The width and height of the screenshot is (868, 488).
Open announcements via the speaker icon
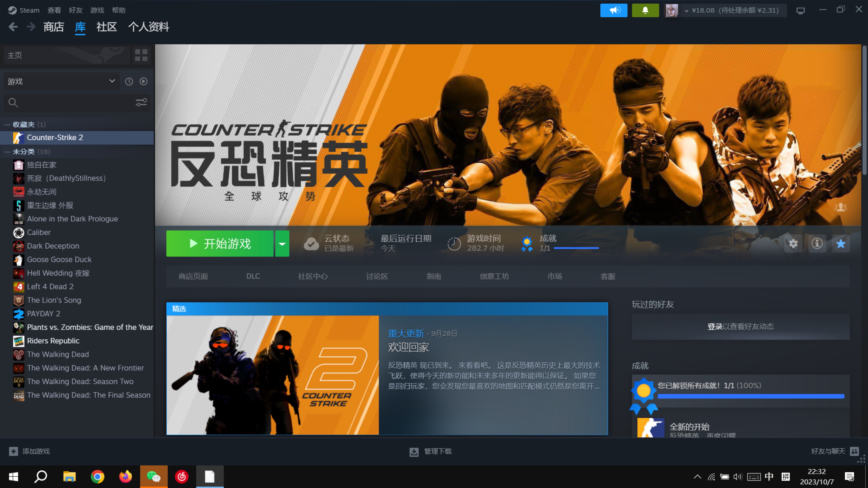614,10
